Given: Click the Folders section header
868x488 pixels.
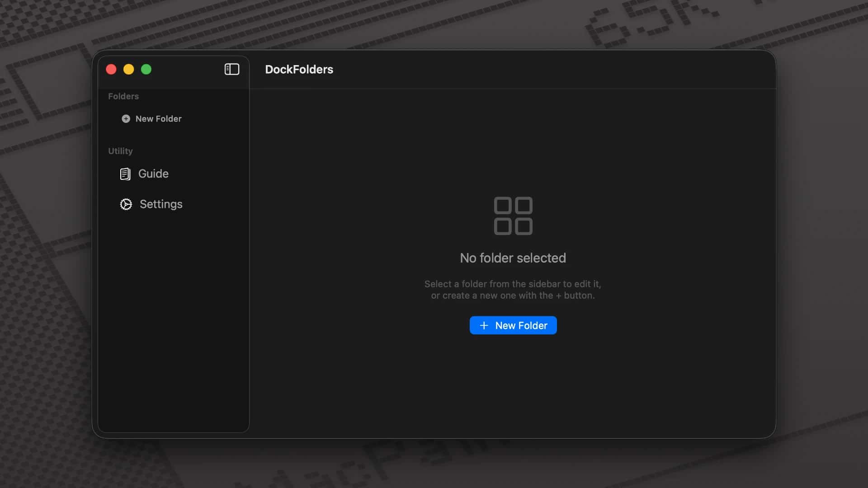Looking at the screenshot, I should click(x=123, y=96).
